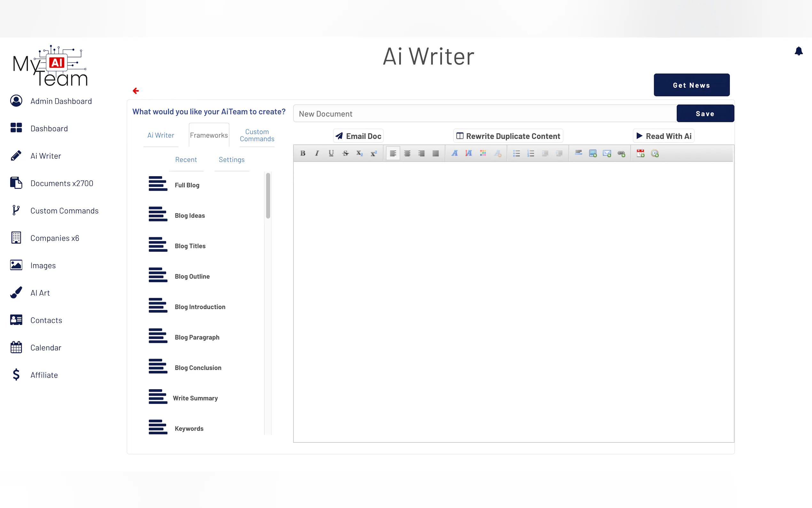Center align text in editor
This screenshot has height=508, width=812.
pyautogui.click(x=407, y=153)
